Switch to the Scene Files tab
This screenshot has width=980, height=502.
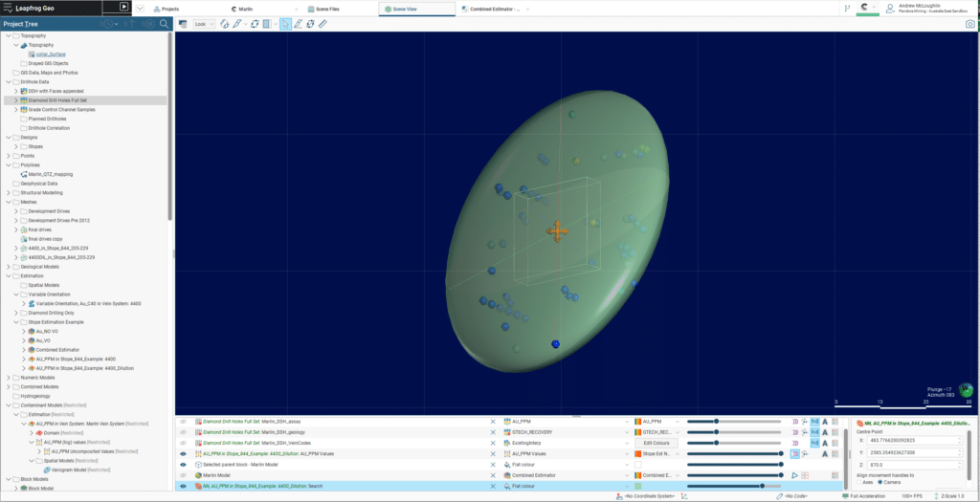click(328, 8)
